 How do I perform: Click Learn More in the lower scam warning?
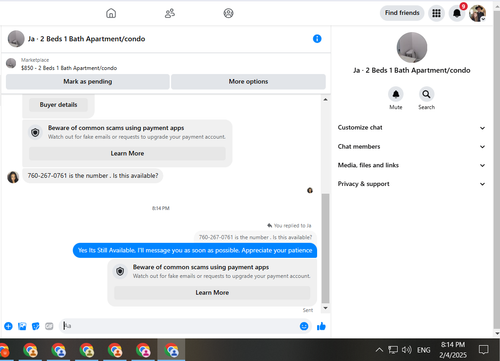(212, 292)
